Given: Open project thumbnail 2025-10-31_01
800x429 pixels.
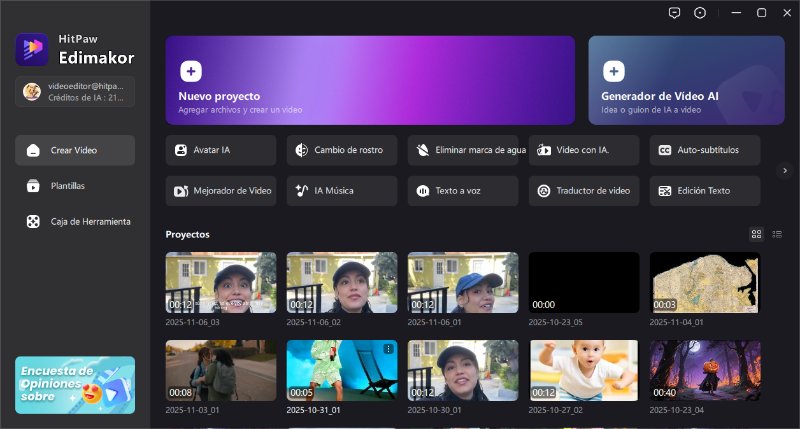Looking at the screenshot, I should click(x=342, y=370).
